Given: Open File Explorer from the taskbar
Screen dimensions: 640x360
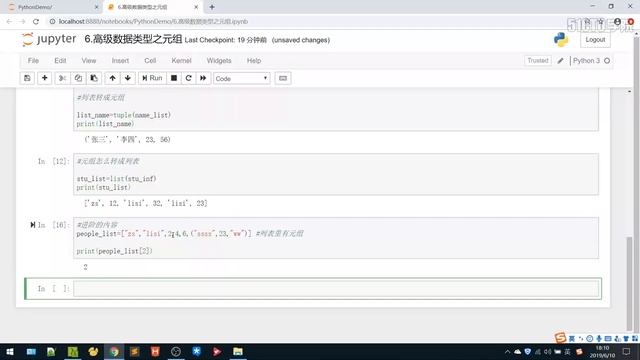Looking at the screenshot, I should pos(238,351).
